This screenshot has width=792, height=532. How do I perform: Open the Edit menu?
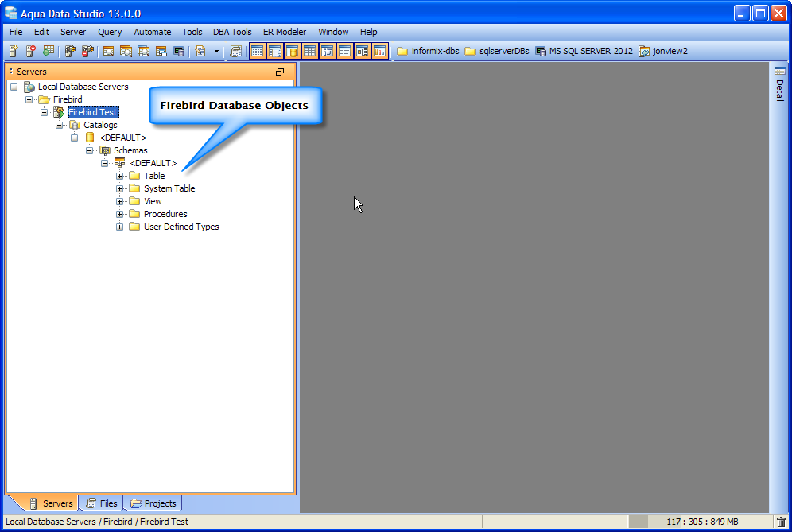coord(41,32)
